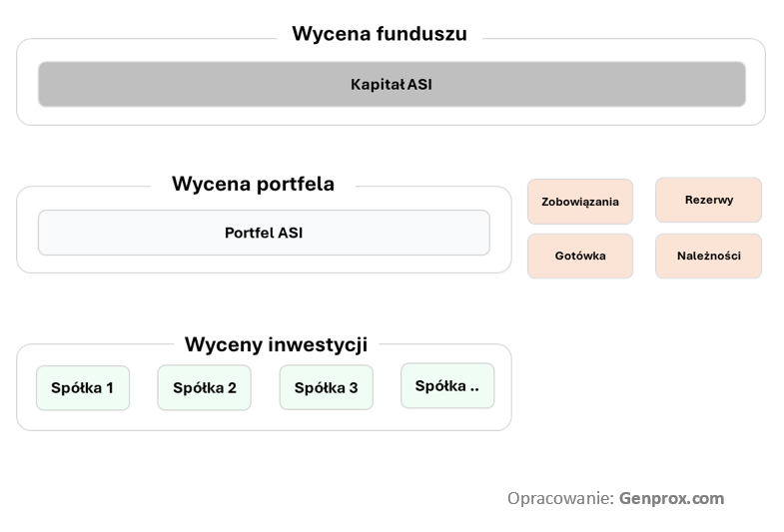Select the Spółka 2 box
Image resolution: width=784 pixels, height=532 pixels.
tap(205, 387)
